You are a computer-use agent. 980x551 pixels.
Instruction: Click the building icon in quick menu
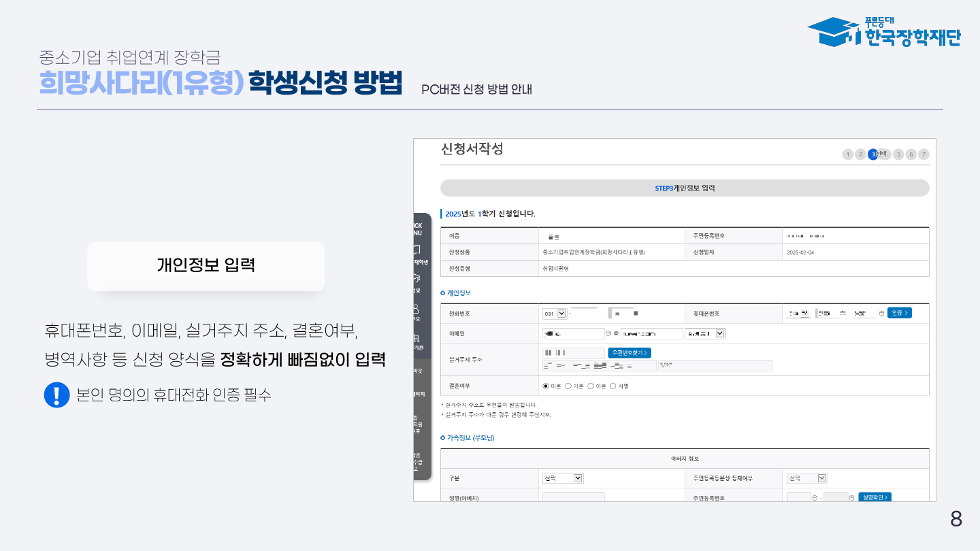tap(416, 337)
